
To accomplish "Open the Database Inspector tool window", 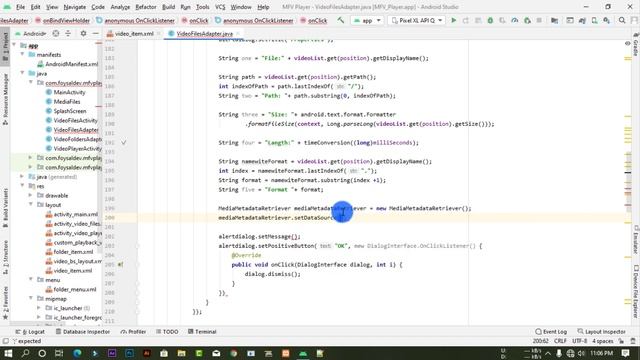I will point(83,332).
